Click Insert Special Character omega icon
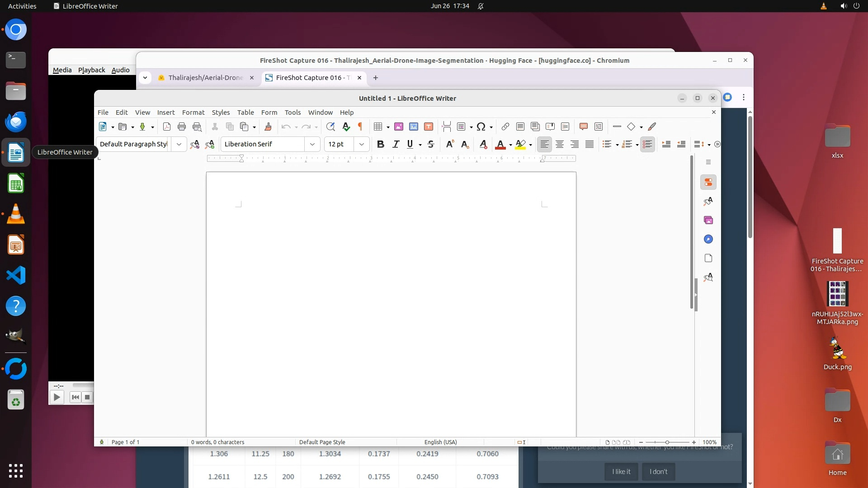Screen dimensions: 868x488 [481, 127]
